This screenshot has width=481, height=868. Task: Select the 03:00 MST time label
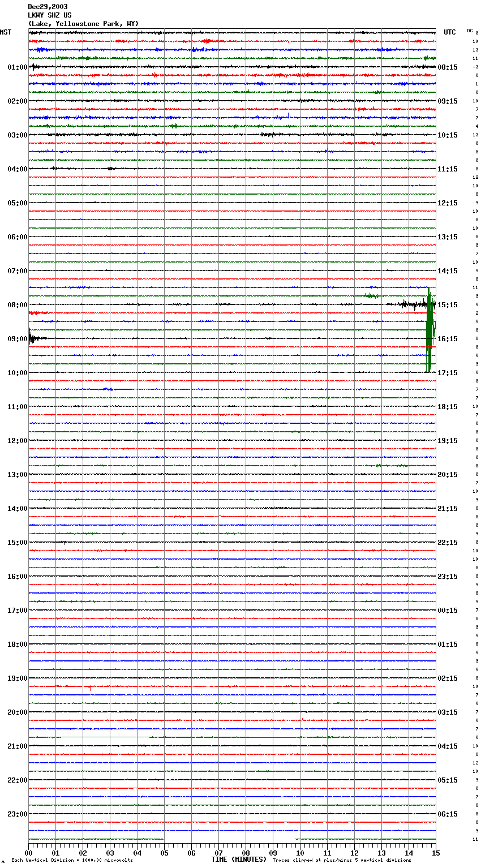pos(18,135)
